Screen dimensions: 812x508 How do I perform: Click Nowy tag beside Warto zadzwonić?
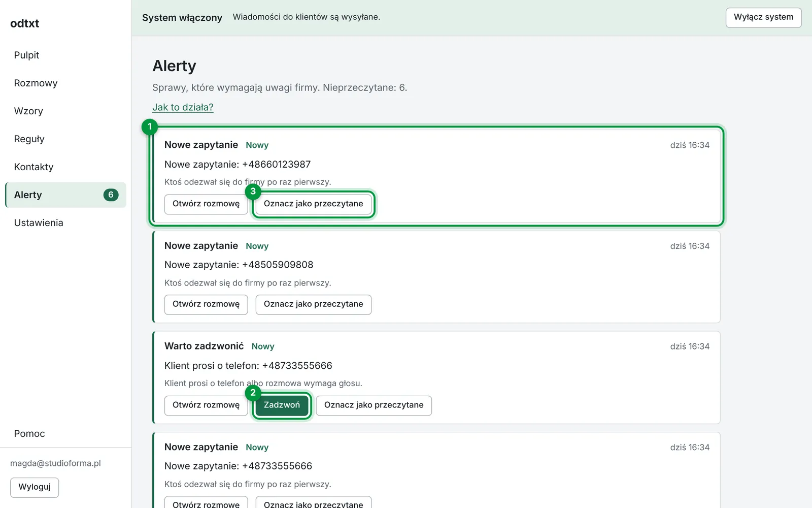(x=263, y=346)
